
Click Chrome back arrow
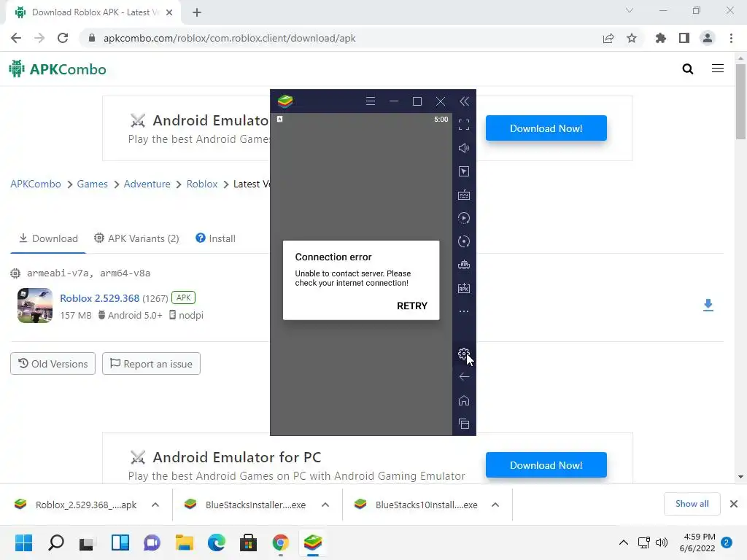click(x=16, y=38)
